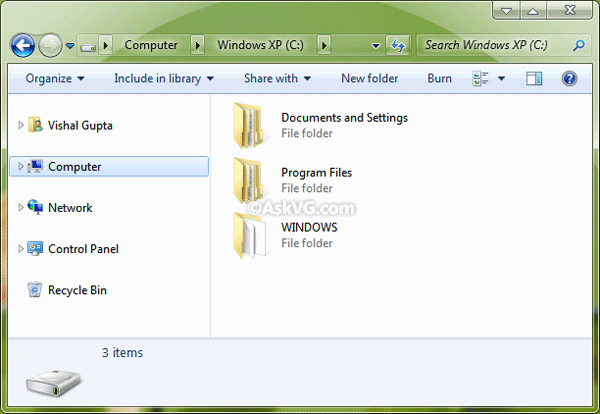Click Program Files folder name

(x=316, y=173)
